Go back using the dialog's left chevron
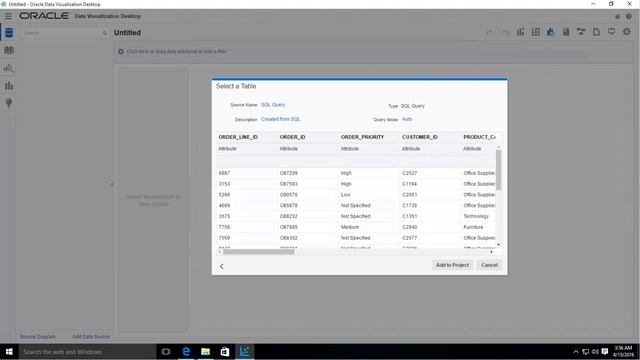This screenshot has width=640, height=360. pos(222,266)
